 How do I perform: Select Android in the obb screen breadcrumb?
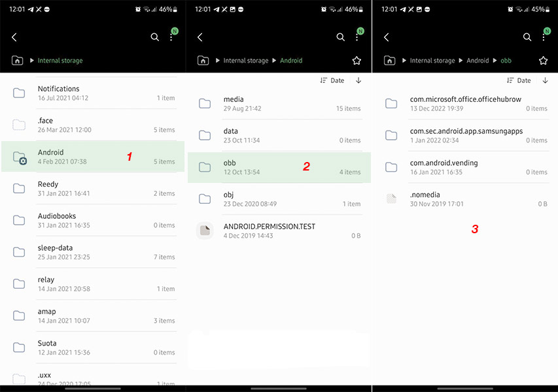(x=478, y=60)
